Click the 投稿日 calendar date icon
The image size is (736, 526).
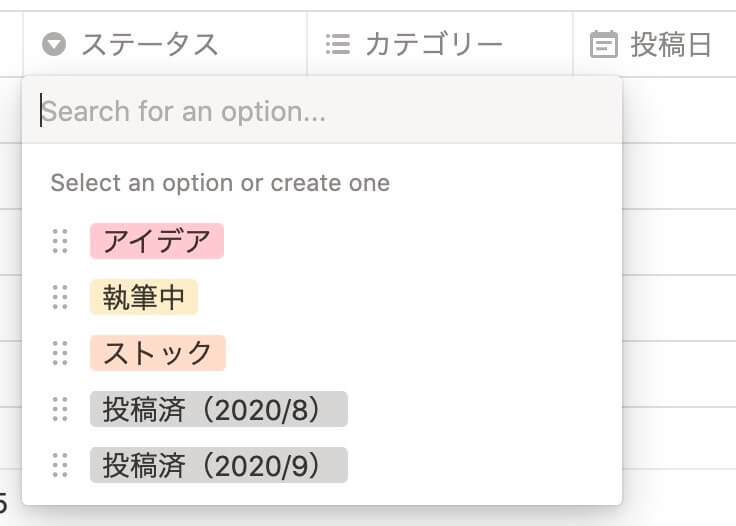[603, 44]
